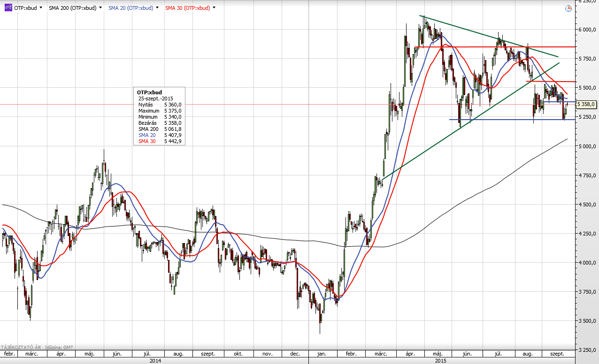Click the 2014 year label on time axis

coord(155,361)
